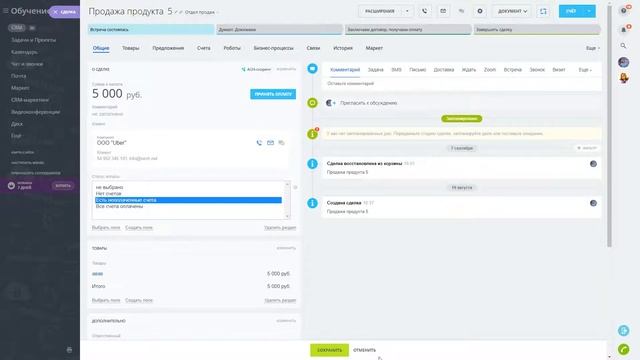
Task: Click Изменить link in Товары section
Action: pyautogui.click(x=286, y=248)
